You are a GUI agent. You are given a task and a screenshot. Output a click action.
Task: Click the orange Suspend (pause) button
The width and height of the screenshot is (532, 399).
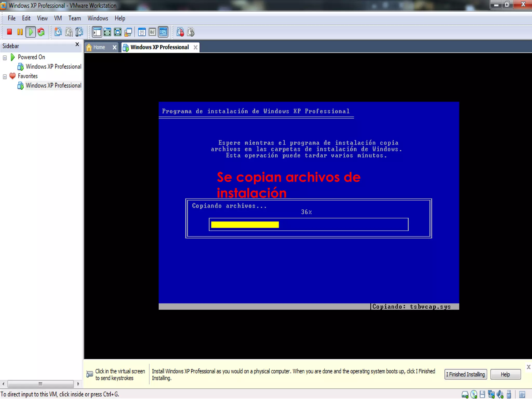pos(20,32)
